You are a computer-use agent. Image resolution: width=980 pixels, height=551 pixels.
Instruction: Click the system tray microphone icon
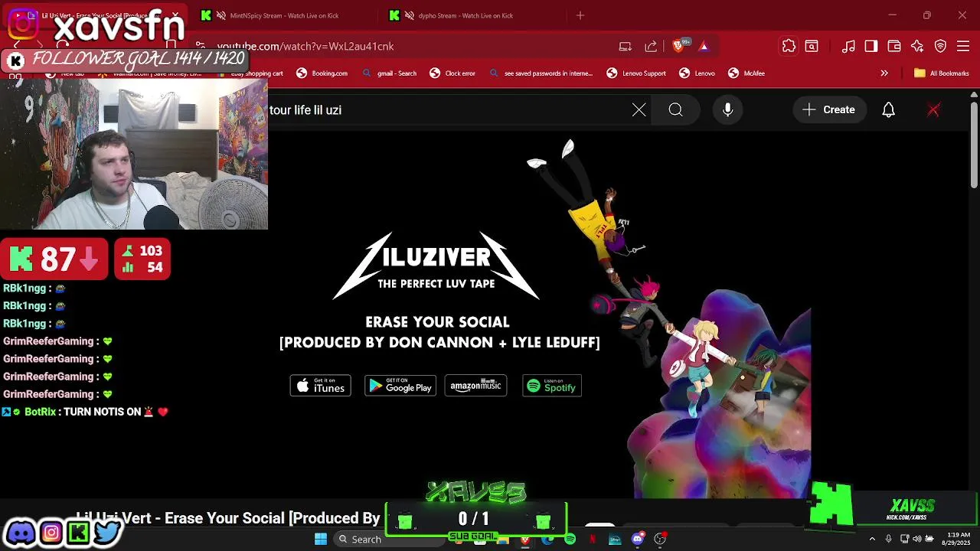tap(888, 540)
